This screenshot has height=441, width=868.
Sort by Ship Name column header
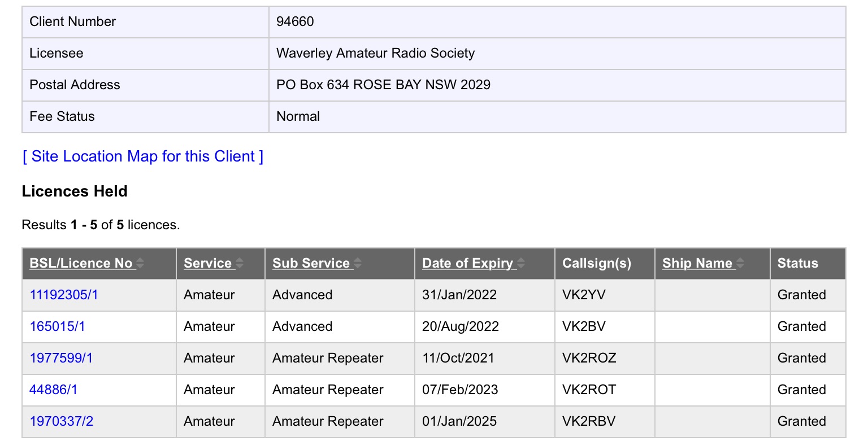tap(697, 264)
